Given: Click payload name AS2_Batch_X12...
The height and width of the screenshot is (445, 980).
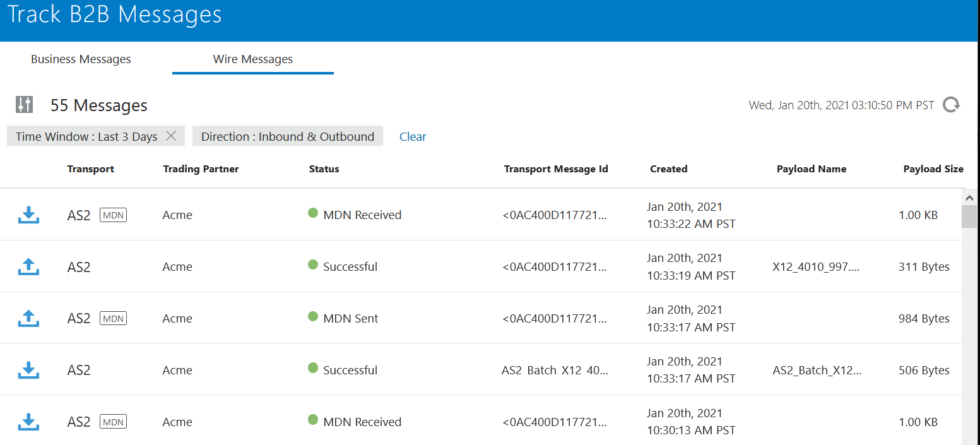Looking at the screenshot, I should coord(817,371).
